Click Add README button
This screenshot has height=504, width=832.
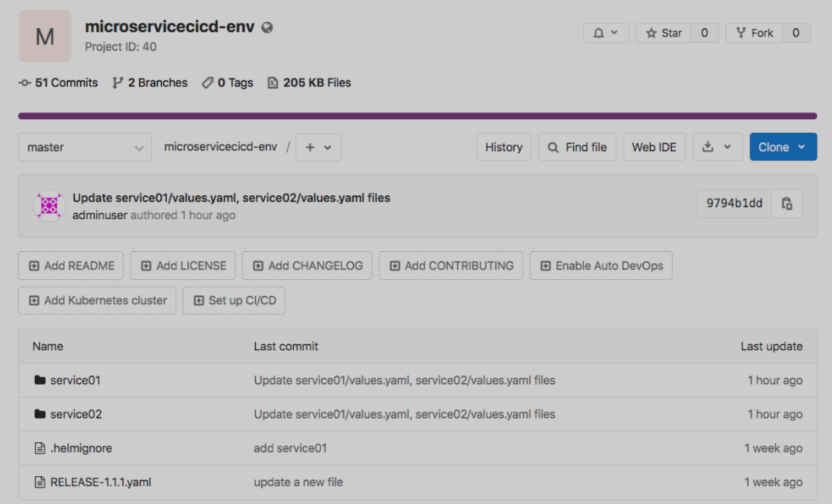71,266
